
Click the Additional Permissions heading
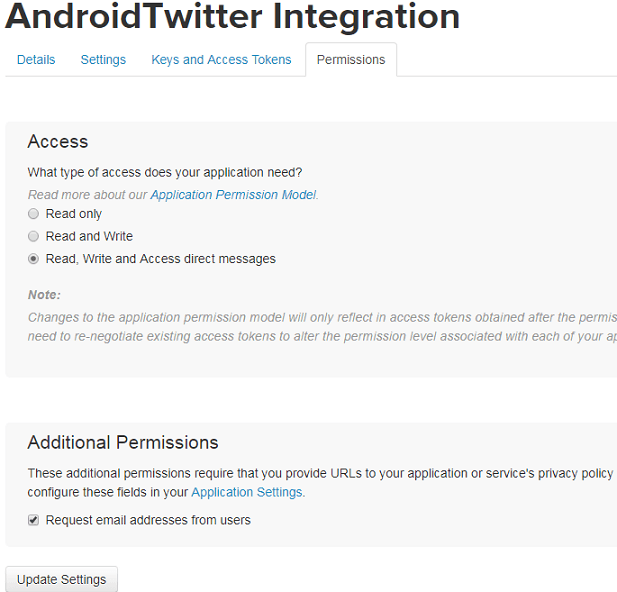[x=123, y=442]
